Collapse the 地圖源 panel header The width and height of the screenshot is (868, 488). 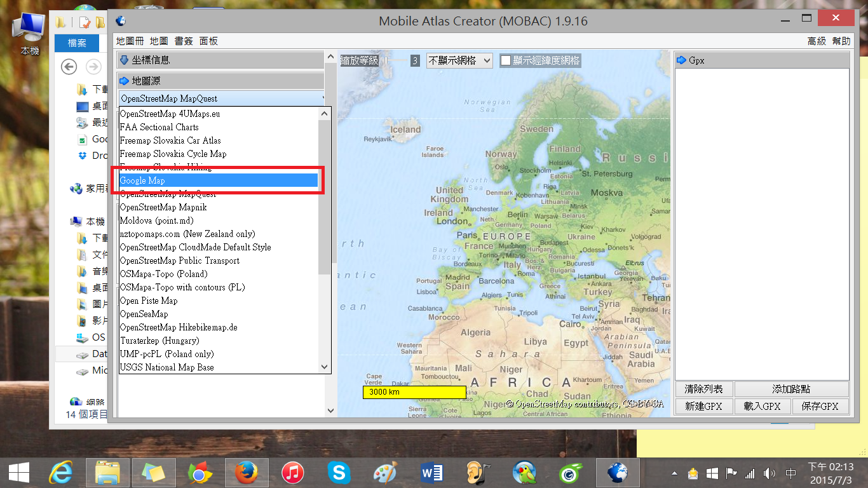(x=221, y=81)
